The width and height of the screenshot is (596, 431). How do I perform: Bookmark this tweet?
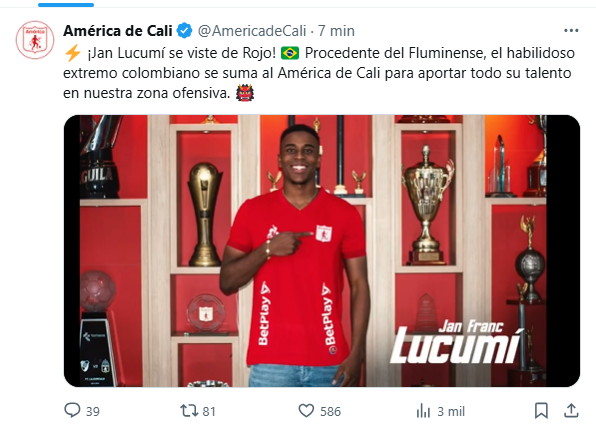tap(541, 411)
